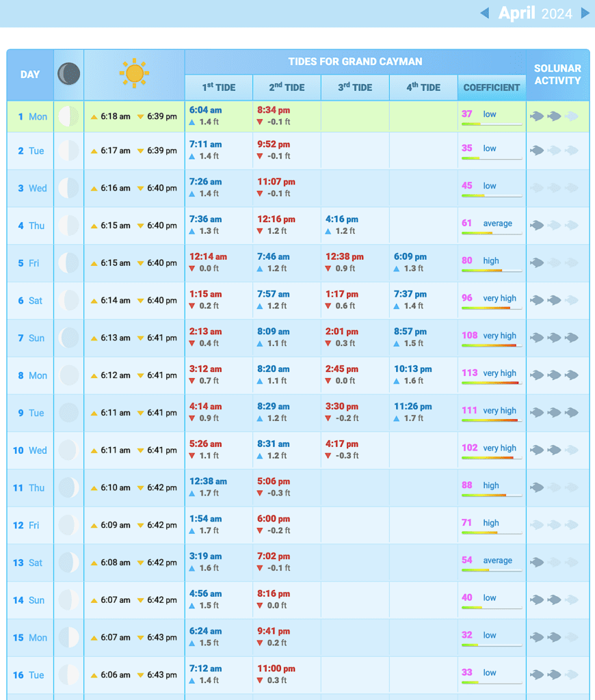The width and height of the screenshot is (595, 700).
Task: Click the sunset arrow for 5 Fri
Action: 141,263
